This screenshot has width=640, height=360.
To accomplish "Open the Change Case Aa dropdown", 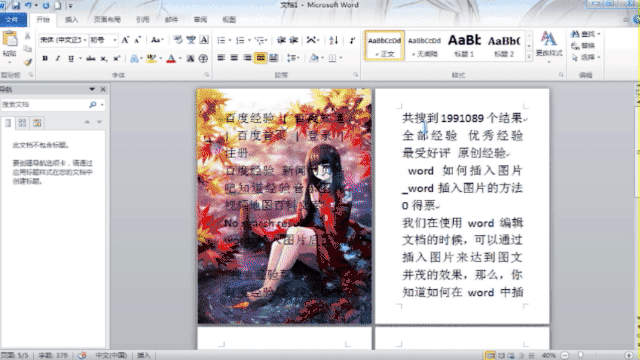I will pos(157,40).
